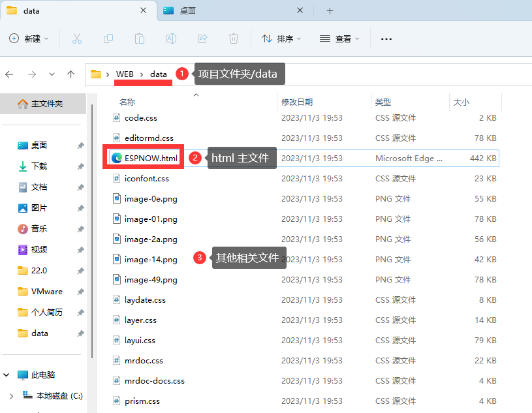Open the three-dot more options menu
This screenshot has height=413, width=532.
tap(386, 39)
